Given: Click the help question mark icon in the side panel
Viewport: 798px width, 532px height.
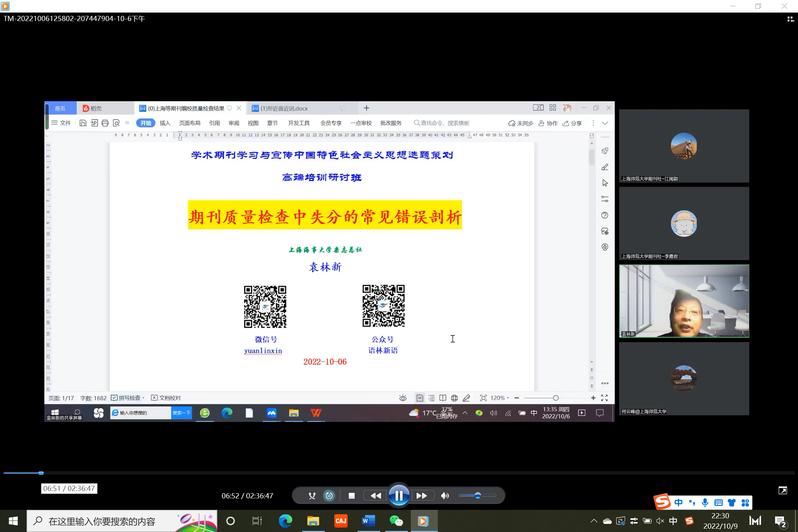Looking at the screenshot, I should pos(605,215).
